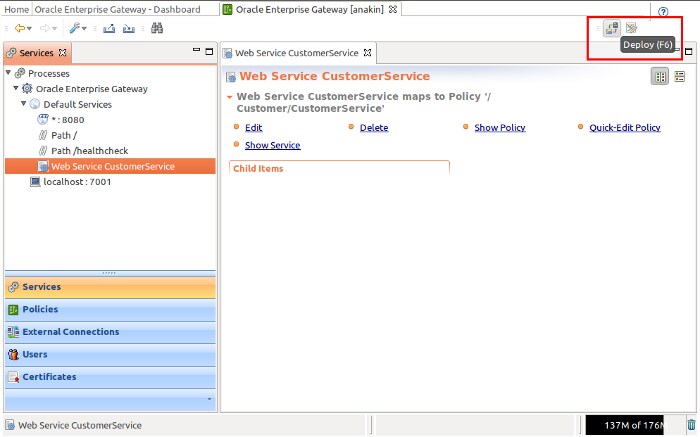Viewport: 700px width, 437px height.
Task: Select the *:8080 interface tree item
Action: tap(67, 120)
